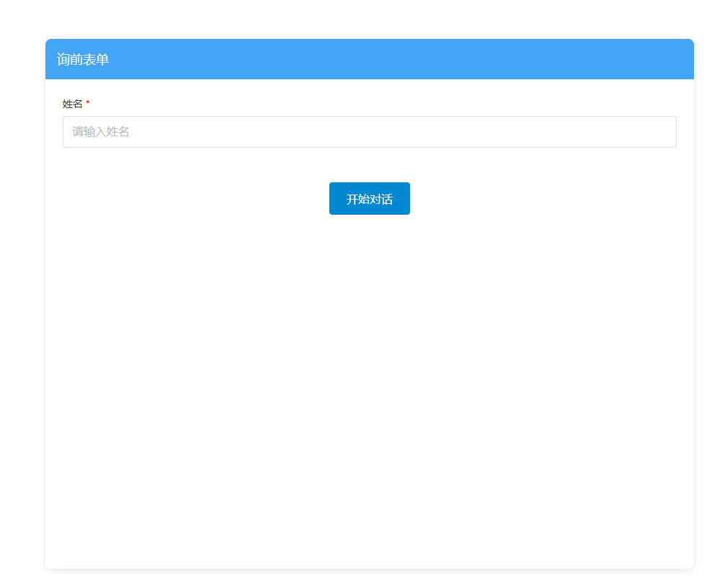Viewport: 717px width, 588px height.
Task: Submit the pre-chat form via 开始对话
Action: [x=369, y=199]
